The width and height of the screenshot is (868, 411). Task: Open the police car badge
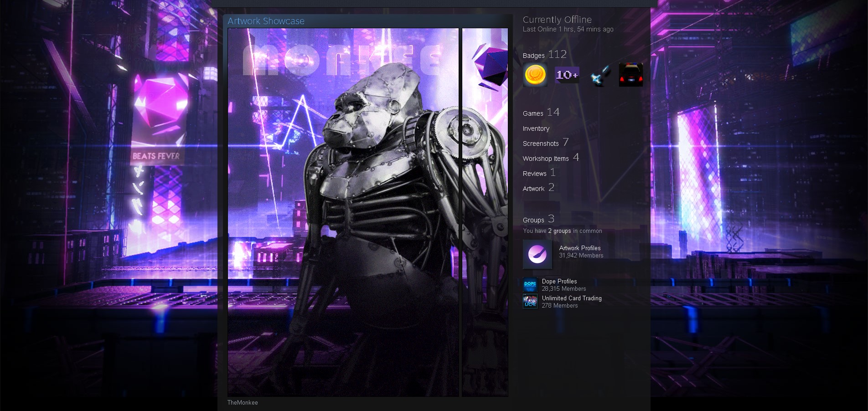click(x=631, y=75)
